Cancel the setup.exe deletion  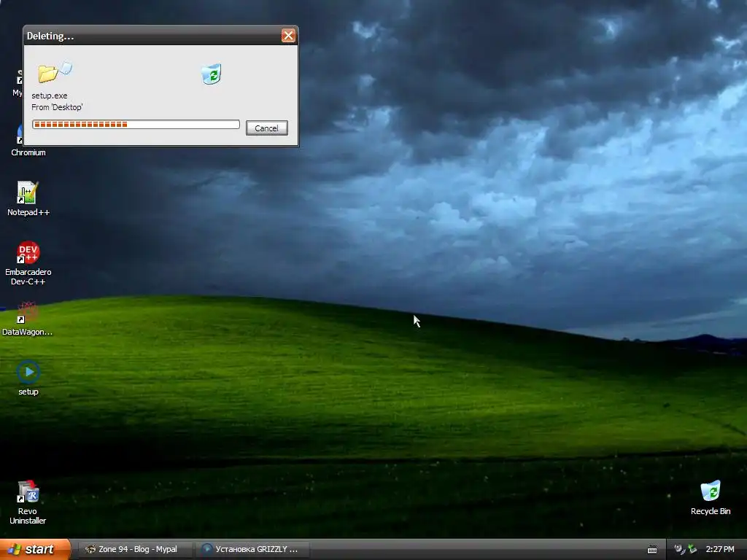tap(267, 128)
